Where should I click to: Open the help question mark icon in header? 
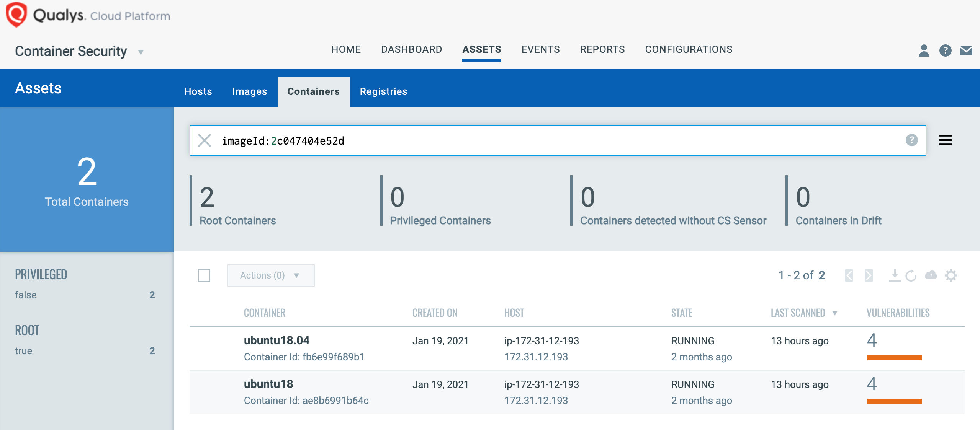click(x=945, y=50)
